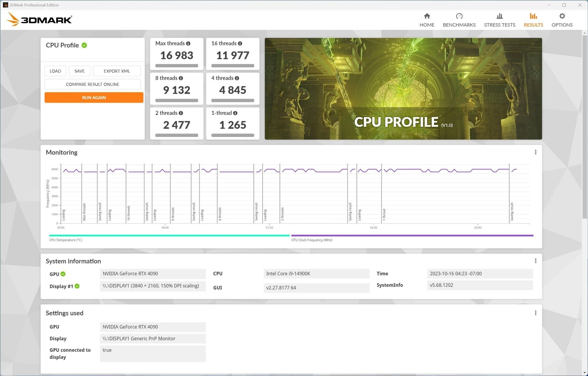
Task: Click the GPU connected to display true value
Action: (x=153, y=353)
